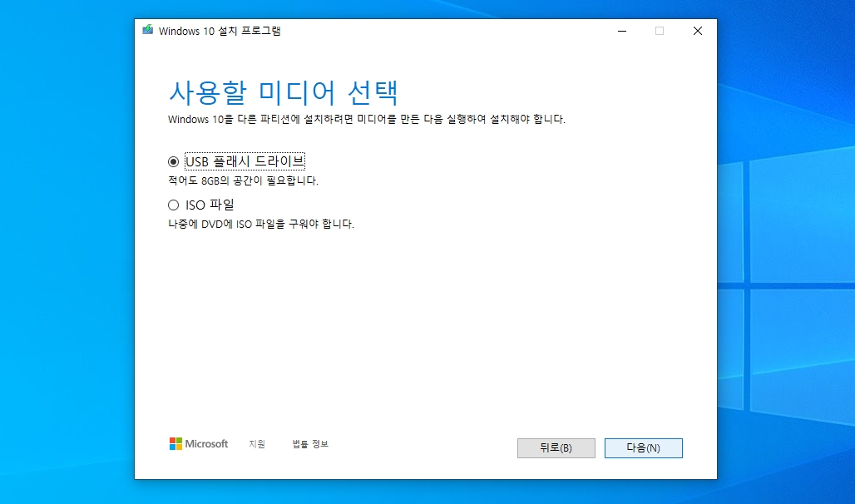The height and width of the screenshot is (504, 855).
Task: Open the 지원 support link
Action: click(257, 444)
